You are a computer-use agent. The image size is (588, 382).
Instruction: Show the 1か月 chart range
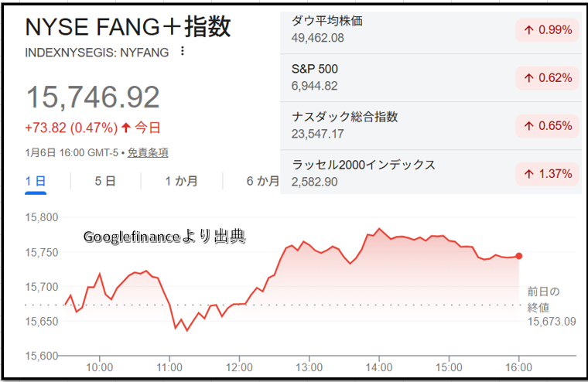181,182
